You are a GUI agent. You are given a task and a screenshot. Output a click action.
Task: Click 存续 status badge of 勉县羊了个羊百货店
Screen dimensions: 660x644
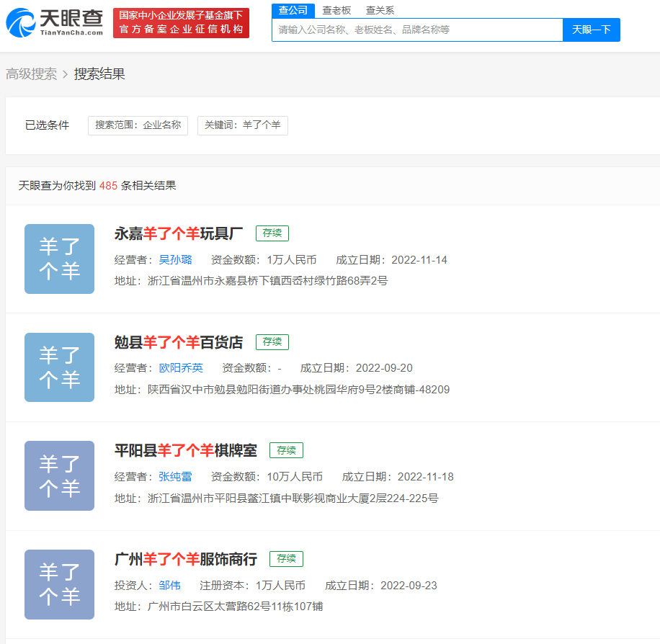coord(272,341)
